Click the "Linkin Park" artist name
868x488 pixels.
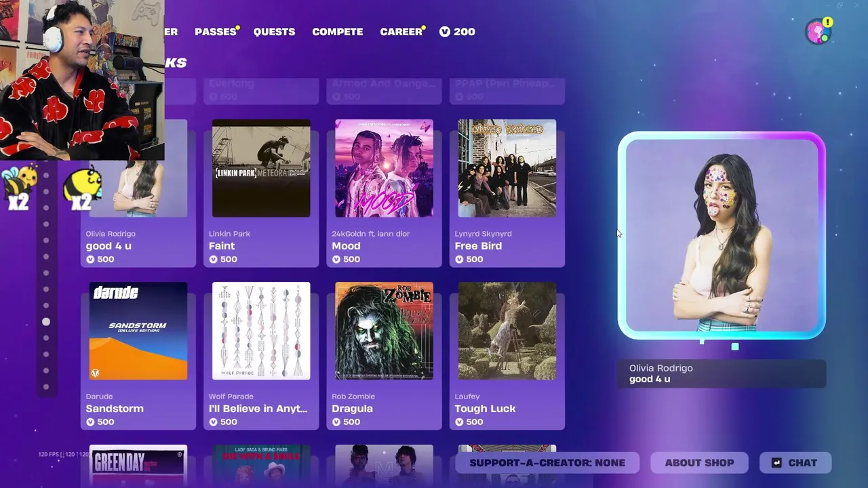pos(229,234)
